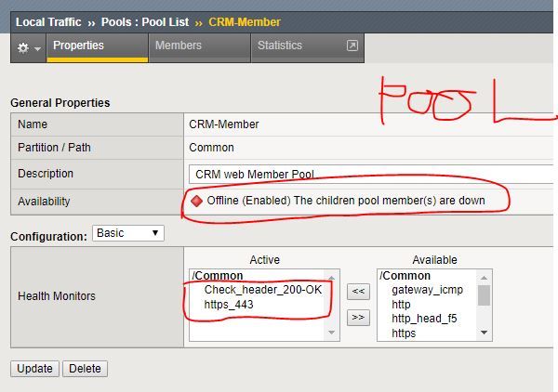This screenshot has width=558, height=392.
Task: Click the Available list scroll-down arrow
Action: click(484, 333)
